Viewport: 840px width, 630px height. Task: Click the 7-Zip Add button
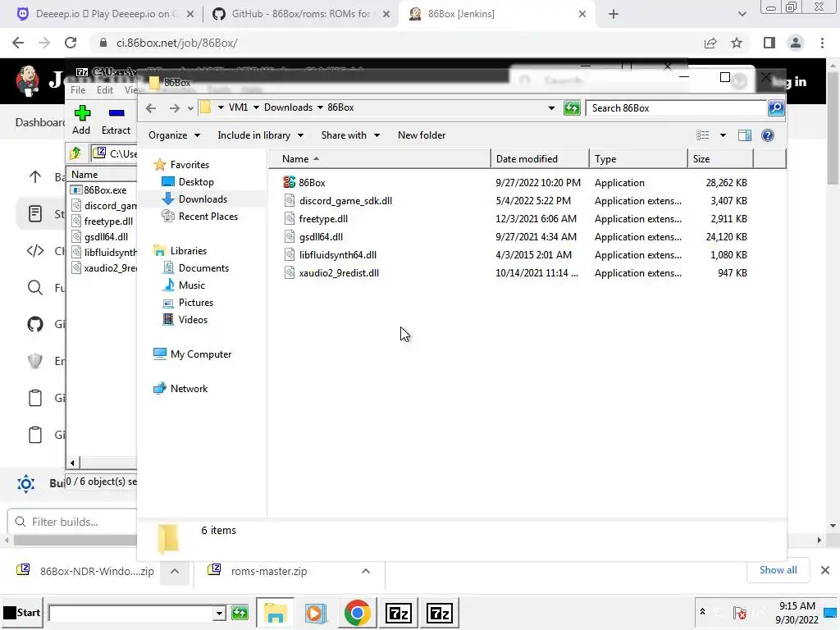[81, 120]
